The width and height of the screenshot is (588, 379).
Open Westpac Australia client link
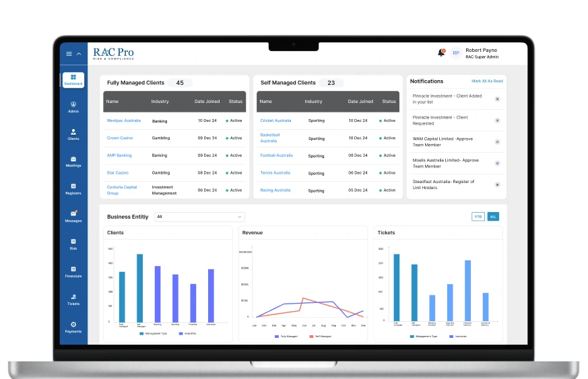click(x=123, y=120)
